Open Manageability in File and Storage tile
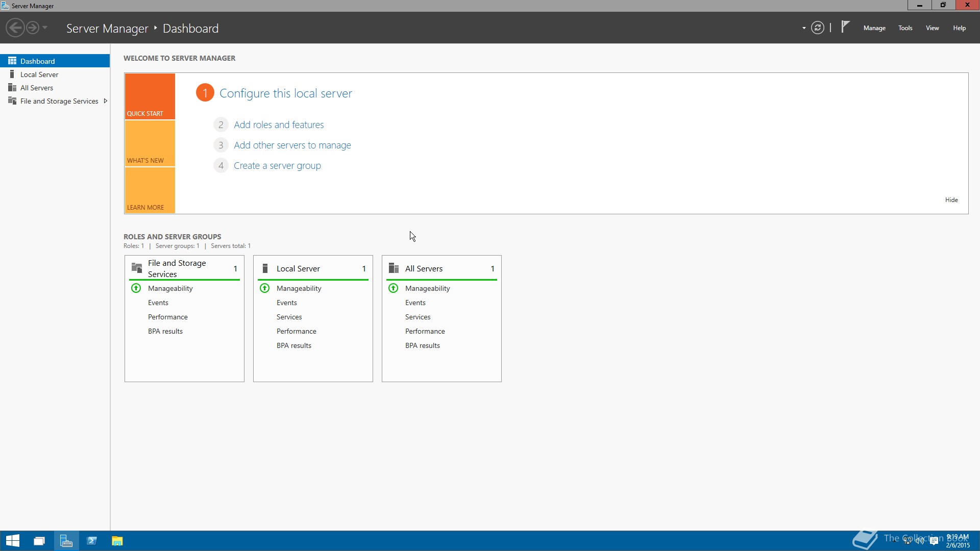The image size is (980, 551). pyautogui.click(x=170, y=288)
